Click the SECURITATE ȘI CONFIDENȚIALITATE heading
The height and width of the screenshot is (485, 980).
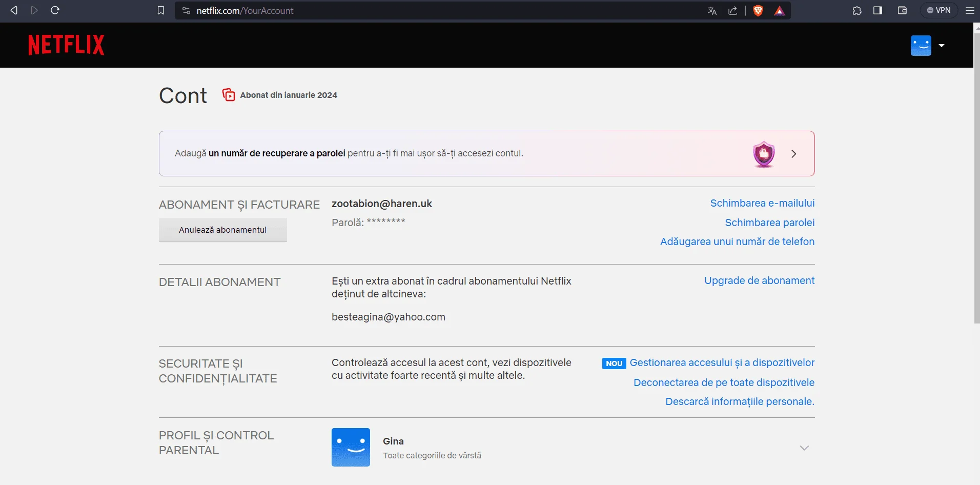pyautogui.click(x=218, y=371)
